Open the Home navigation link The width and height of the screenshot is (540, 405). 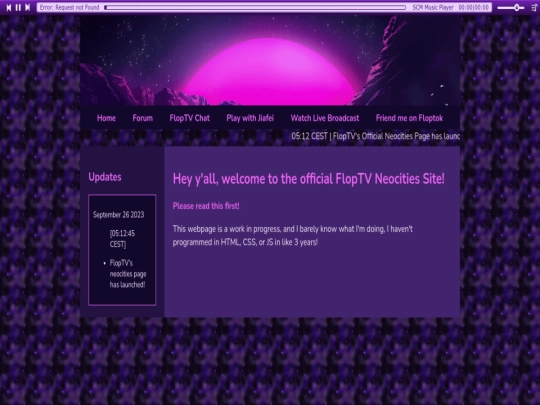106,118
